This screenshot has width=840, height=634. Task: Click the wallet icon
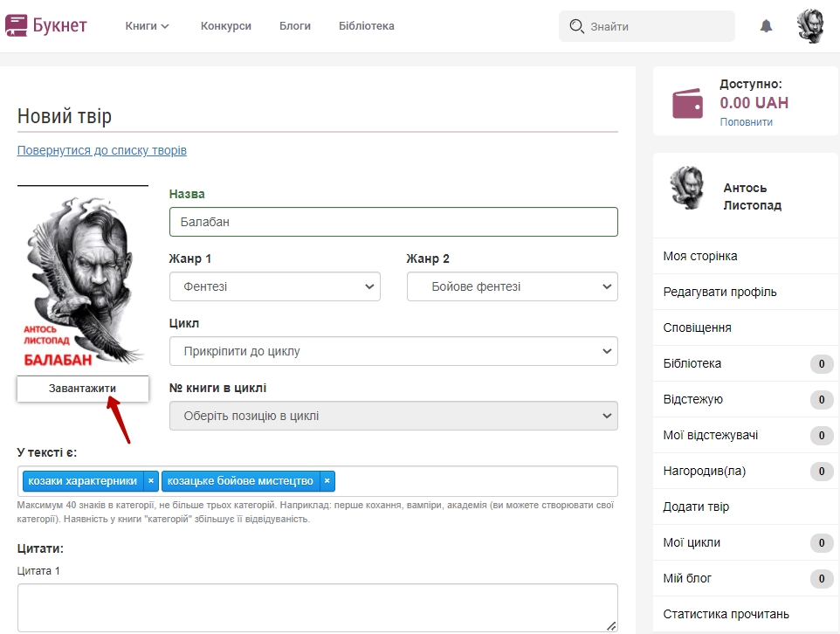click(x=687, y=103)
